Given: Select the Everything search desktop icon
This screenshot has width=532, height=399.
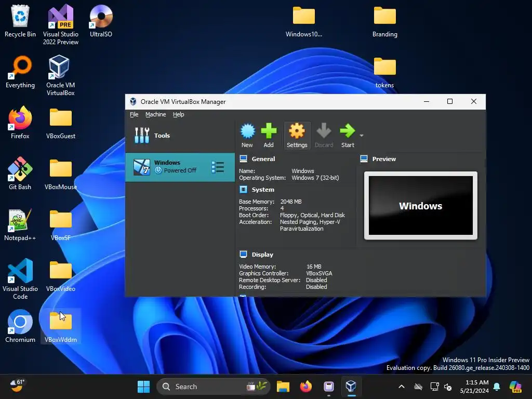Looking at the screenshot, I should coord(20,72).
